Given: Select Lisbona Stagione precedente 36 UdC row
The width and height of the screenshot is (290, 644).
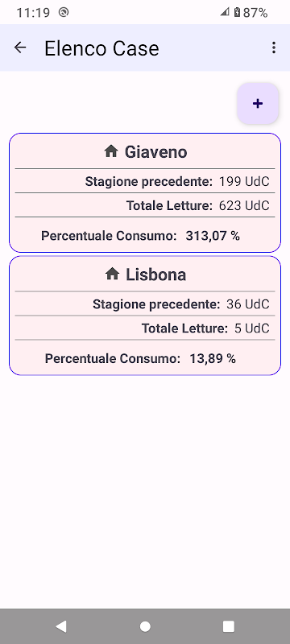Looking at the screenshot, I should 145,304.
